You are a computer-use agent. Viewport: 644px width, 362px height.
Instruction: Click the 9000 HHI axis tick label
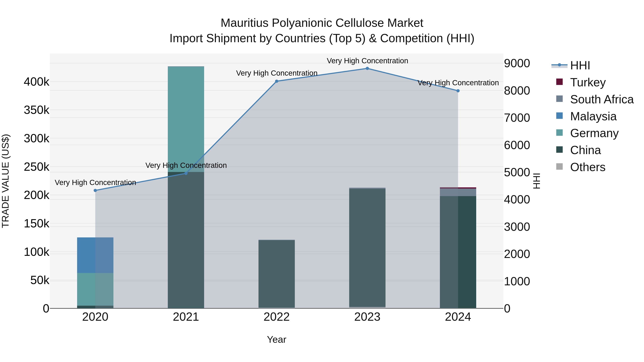[x=517, y=63]
